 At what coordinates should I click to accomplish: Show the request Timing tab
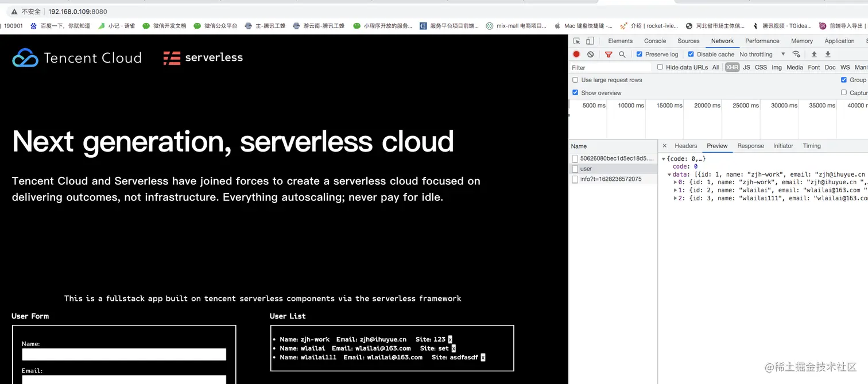tap(812, 146)
